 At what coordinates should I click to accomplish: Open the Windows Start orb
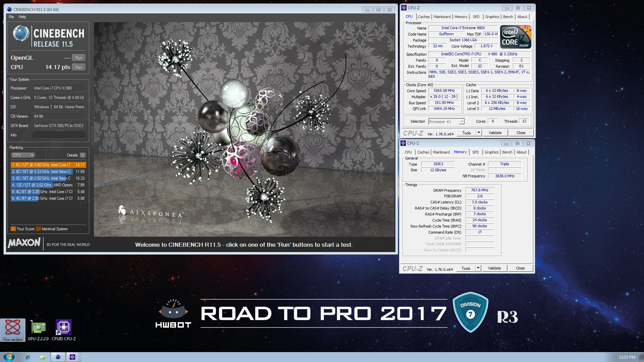tap(9, 357)
